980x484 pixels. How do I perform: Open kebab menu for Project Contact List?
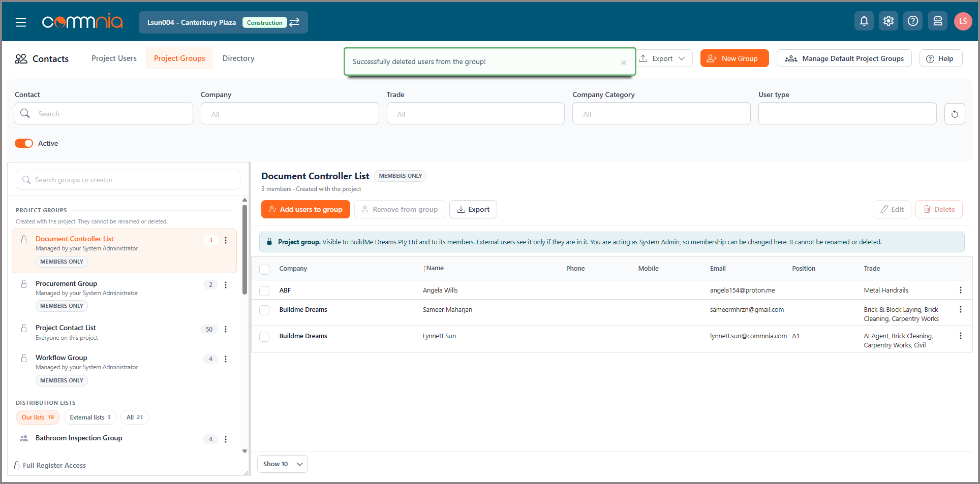coord(226,329)
